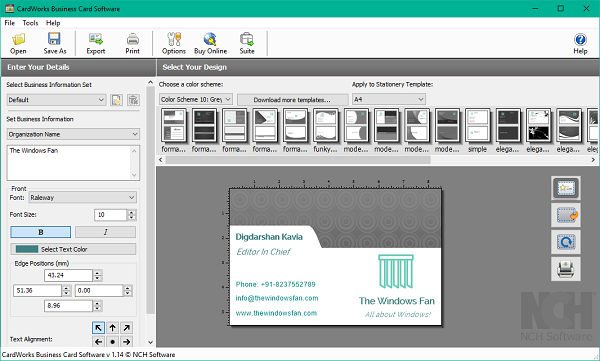Adjust the 8.96 bottom edge stepper

click(x=98, y=306)
